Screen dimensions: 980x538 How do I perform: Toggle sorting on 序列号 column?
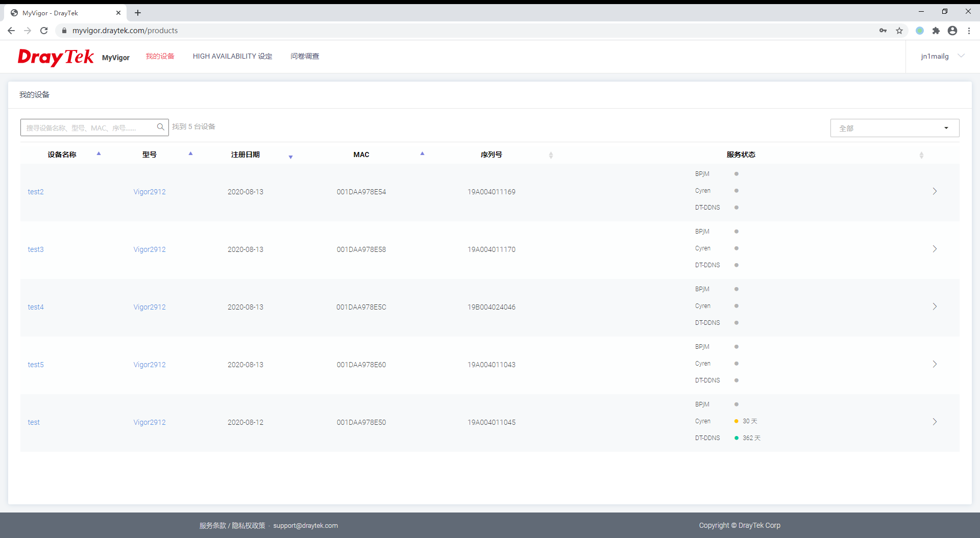click(x=551, y=155)
